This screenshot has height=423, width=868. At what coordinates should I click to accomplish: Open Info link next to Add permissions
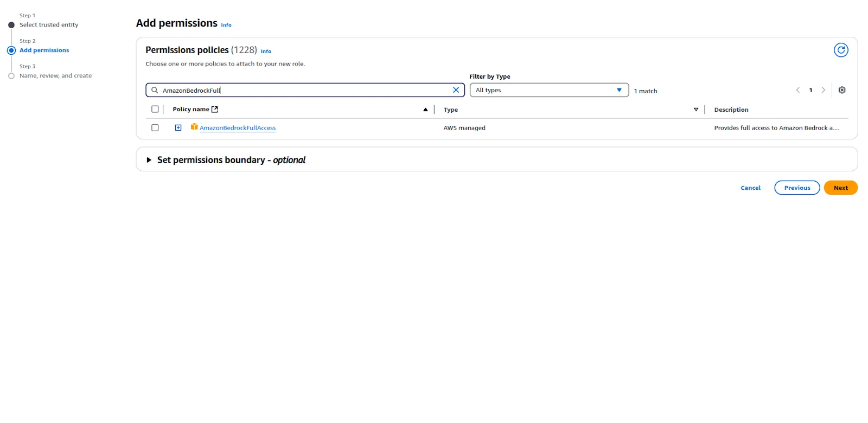[226, 25]
